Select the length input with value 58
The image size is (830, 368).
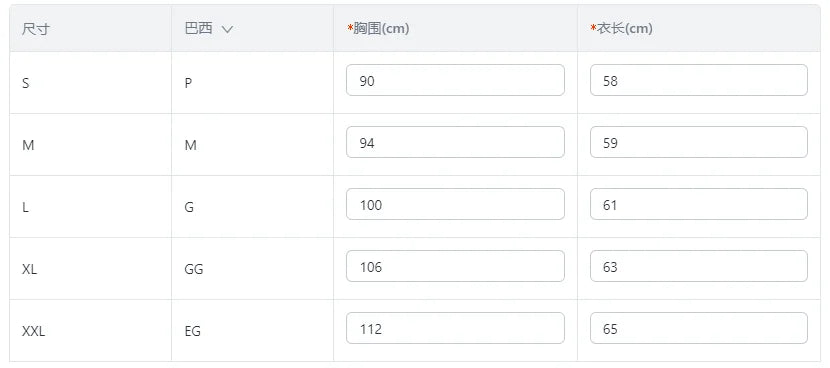[699, 80]
